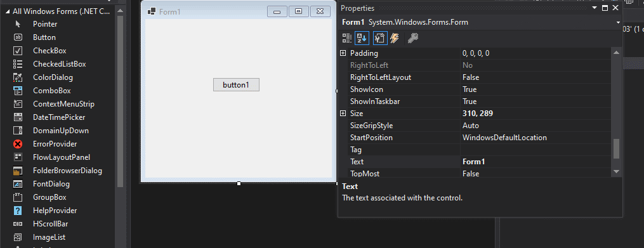
Task: Collapse All Windows Forms toolbox group
Action: pyautogui.click(x=8, y=11)
